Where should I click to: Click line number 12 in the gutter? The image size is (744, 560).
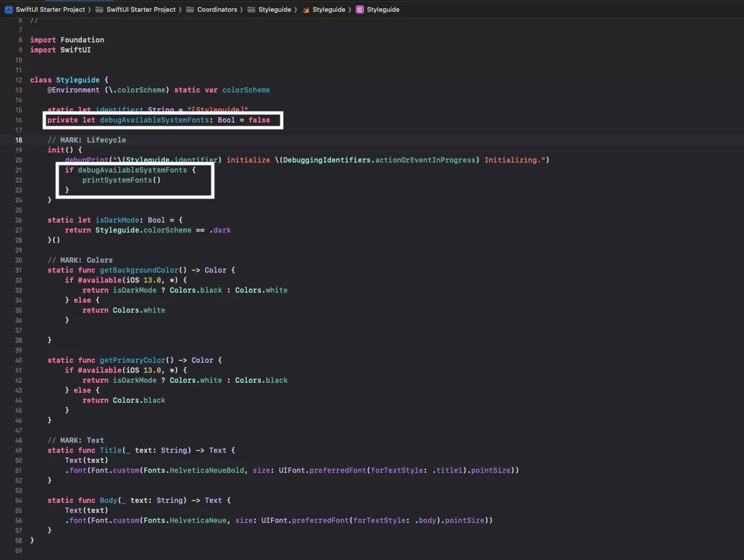point(18,80)
